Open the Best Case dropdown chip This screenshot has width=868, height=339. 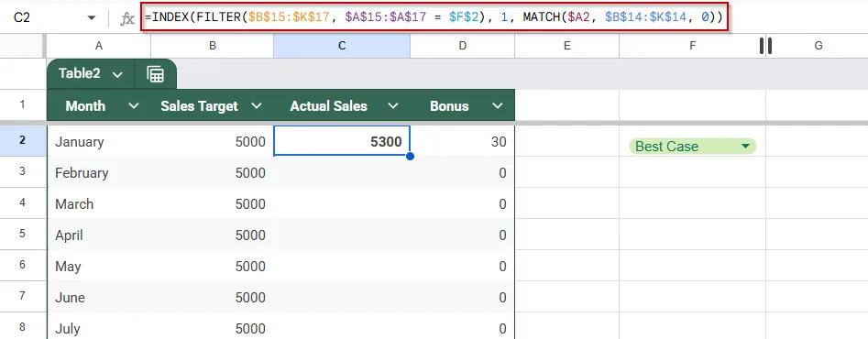click(x=693, y=147)
